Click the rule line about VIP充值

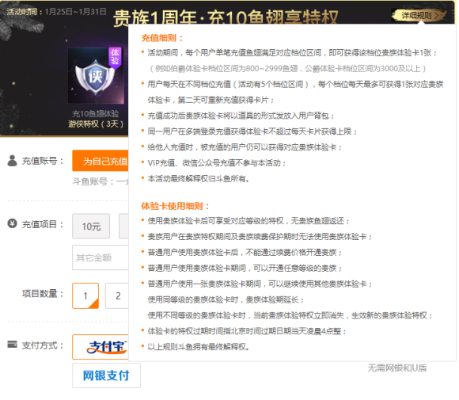click(217, 163)
